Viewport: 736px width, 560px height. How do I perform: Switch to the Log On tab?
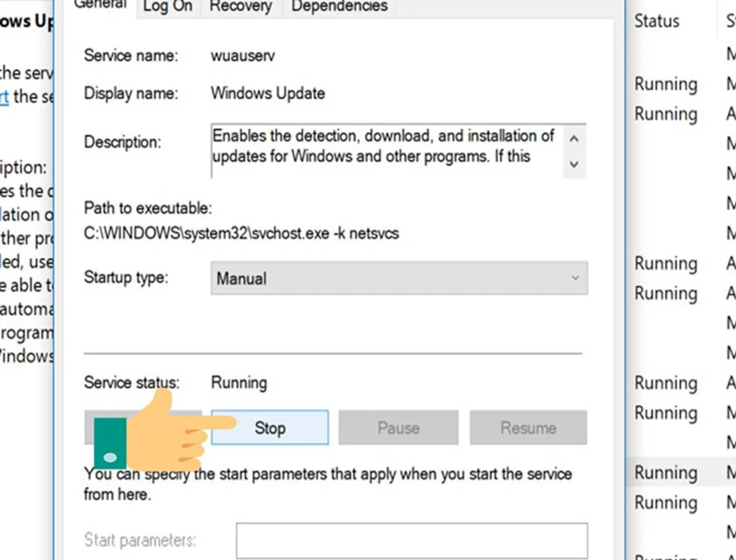click(x=168, y=6)
